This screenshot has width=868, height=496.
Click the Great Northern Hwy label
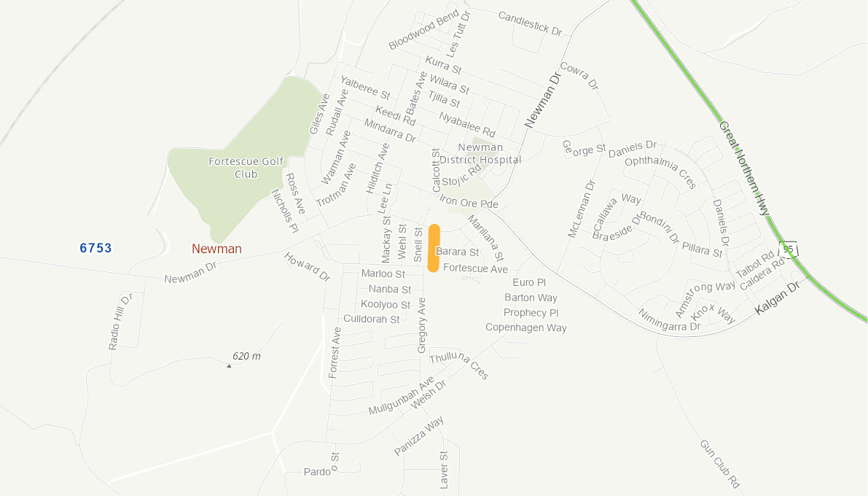point(744,168)
